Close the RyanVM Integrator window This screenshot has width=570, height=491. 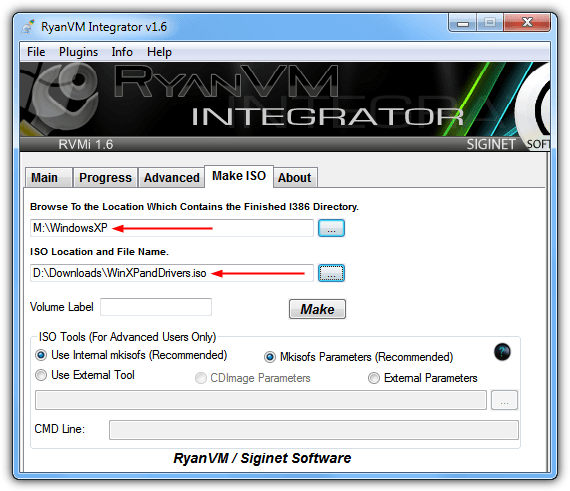(x=527, y=23)
